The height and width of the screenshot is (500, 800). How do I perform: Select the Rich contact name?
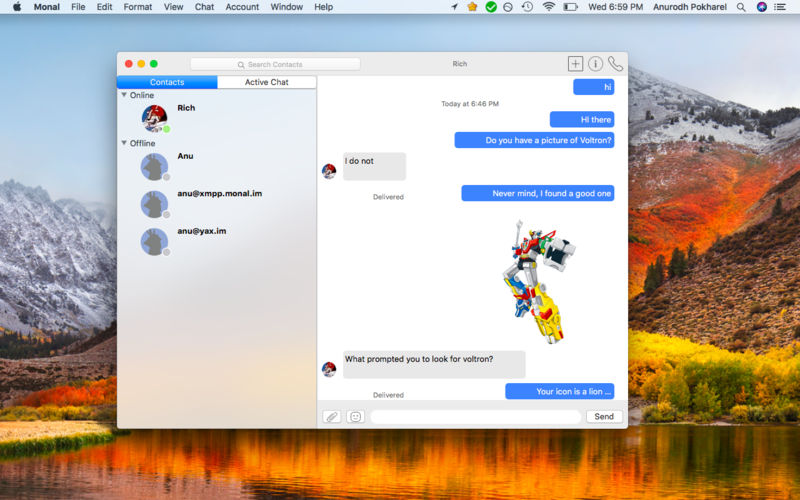[x=186, y=108]
